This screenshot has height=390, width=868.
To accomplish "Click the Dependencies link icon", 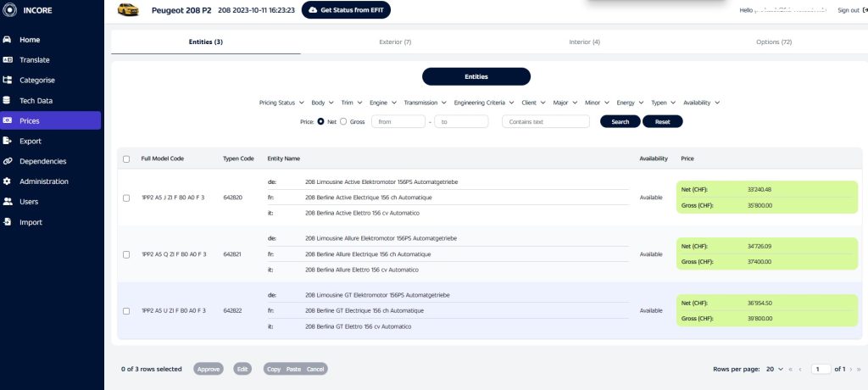I will [x=7, y=161].
